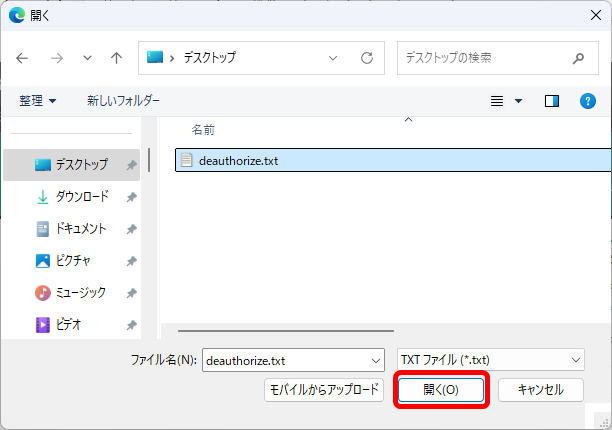
Task: Open the 整理 menu
Action: (38, 101)
